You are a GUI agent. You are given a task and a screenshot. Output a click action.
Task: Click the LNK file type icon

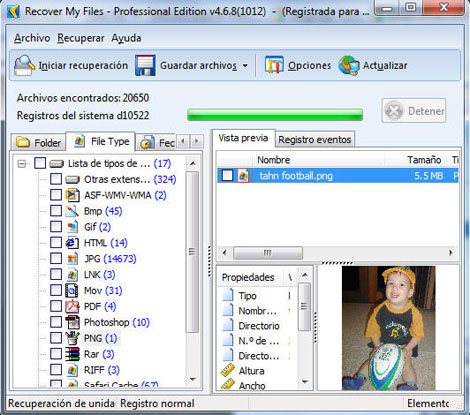(x=72, y=275)
